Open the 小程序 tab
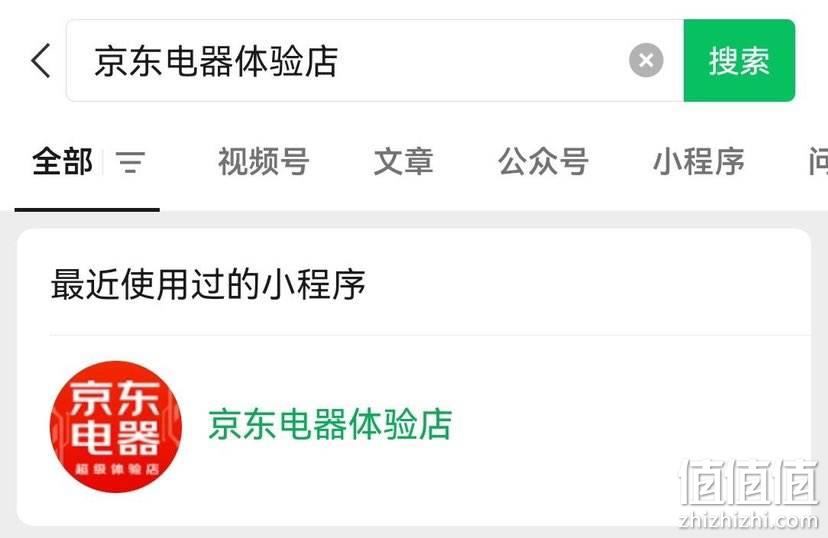 tap(699, 162)
